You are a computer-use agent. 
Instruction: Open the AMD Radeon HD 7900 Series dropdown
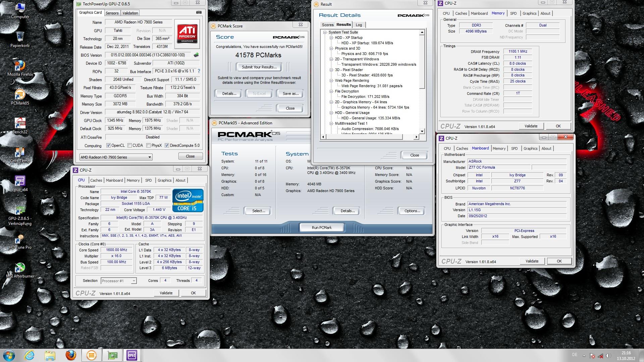click(116, 157)
